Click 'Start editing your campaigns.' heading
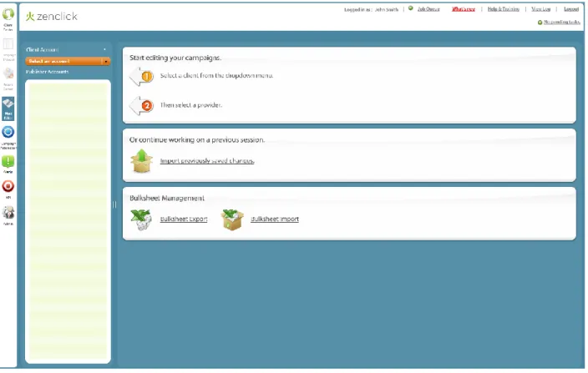588x373 pixels. [175, 58]
